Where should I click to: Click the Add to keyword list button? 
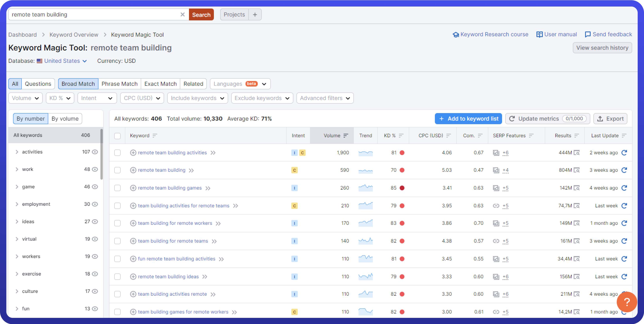click(468, 119)
